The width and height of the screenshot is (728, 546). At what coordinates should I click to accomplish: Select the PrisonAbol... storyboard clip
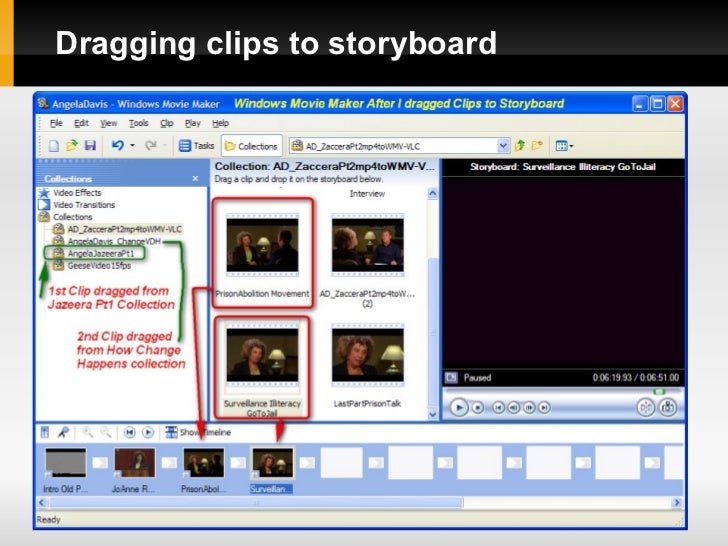coord(203,463)
